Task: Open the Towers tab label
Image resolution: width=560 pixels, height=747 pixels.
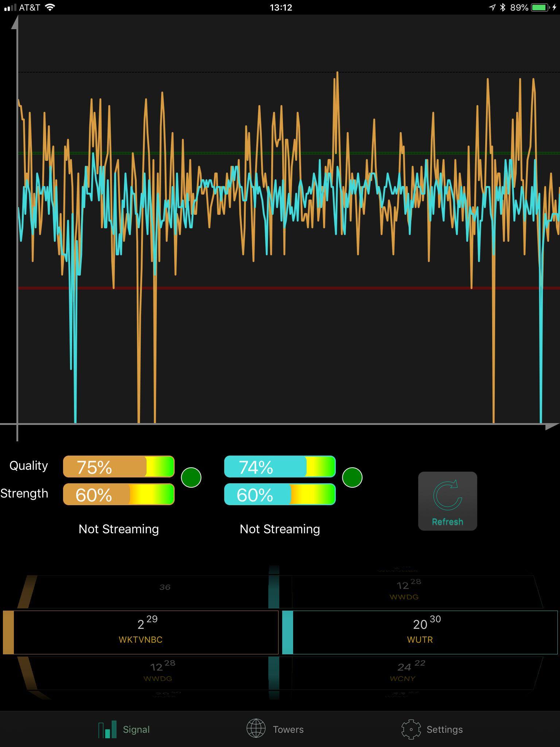Action: 288,729
